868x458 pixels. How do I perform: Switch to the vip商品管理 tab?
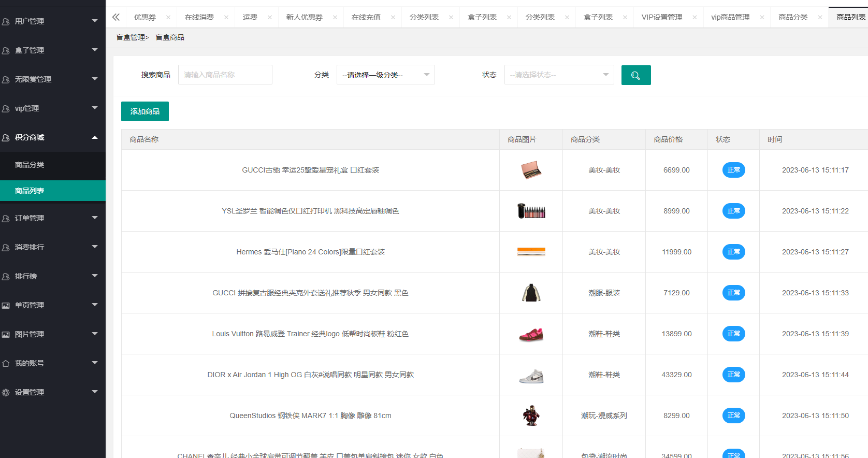(730, 17)
